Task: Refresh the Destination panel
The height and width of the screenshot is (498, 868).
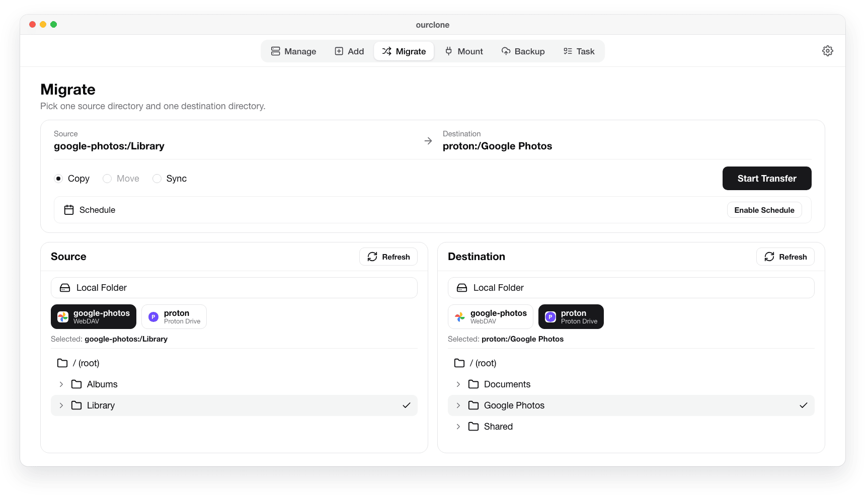Action: [785, 257]
